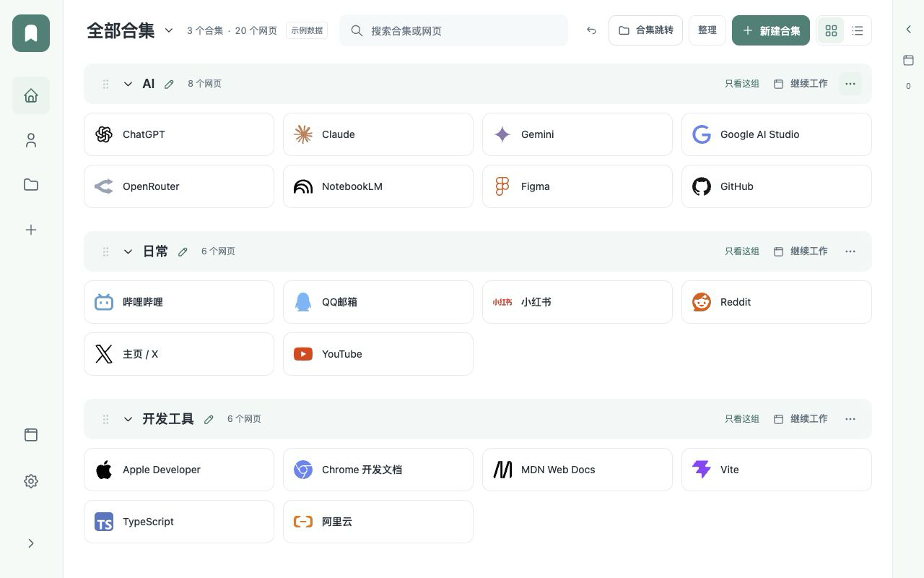Collapse the 日常 group
924x578 pixels.
(x=128, y=251)
